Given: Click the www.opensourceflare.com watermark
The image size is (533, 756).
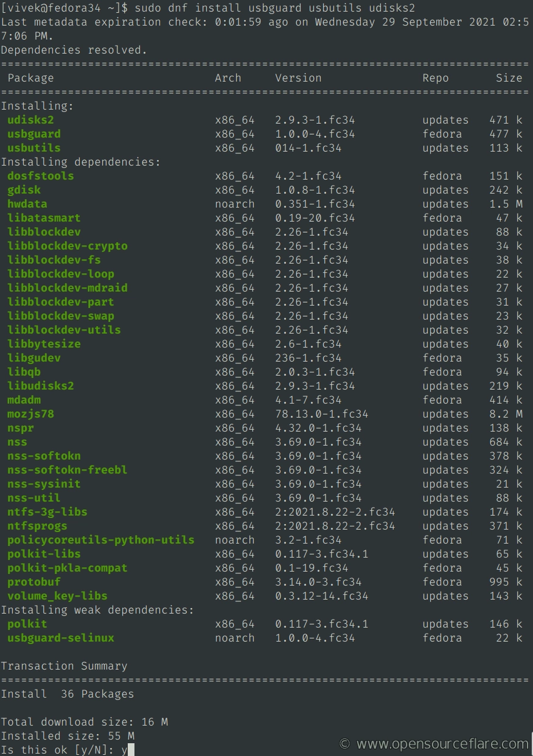Looking at the screenshot, I should click(x=434, y=743).
